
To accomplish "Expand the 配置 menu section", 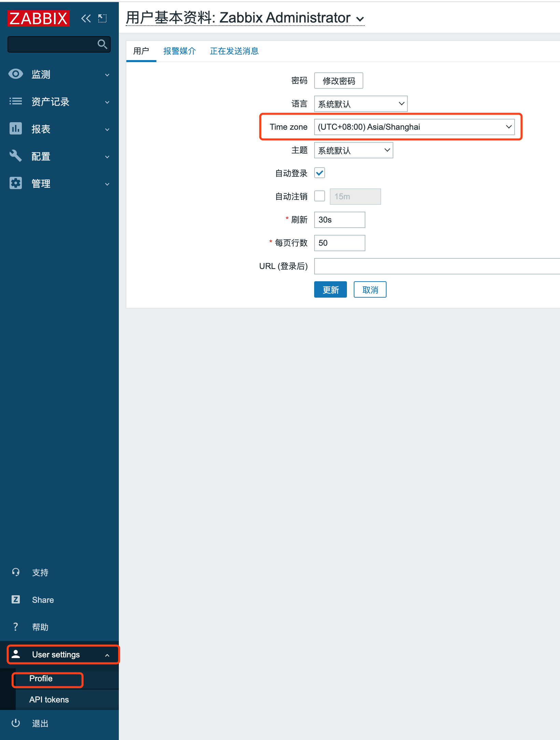I will point(107,157).
